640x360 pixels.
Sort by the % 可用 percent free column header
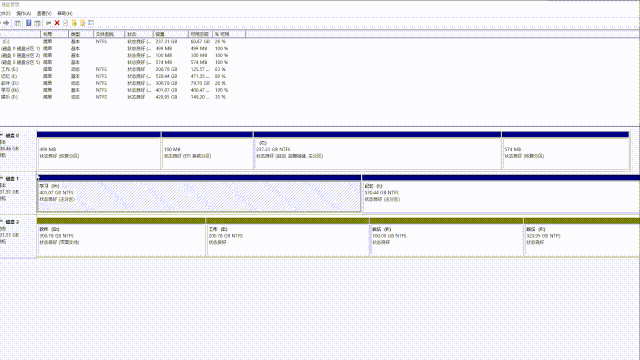click(x=229, y=34)
